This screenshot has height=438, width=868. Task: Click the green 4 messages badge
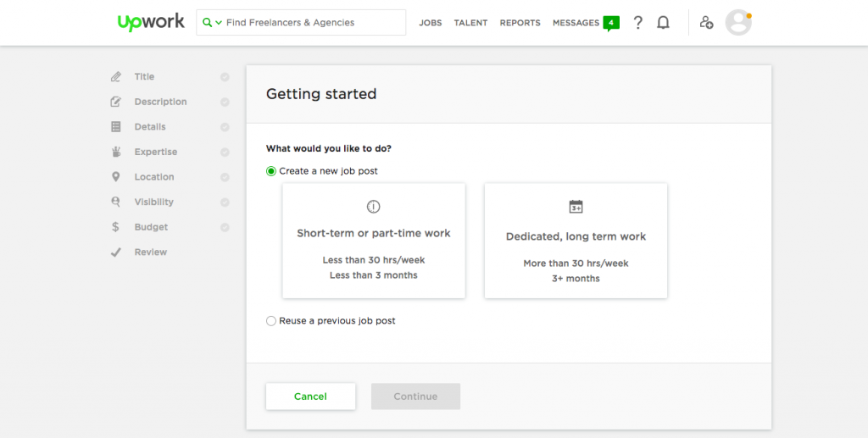[x=611, y=23]
